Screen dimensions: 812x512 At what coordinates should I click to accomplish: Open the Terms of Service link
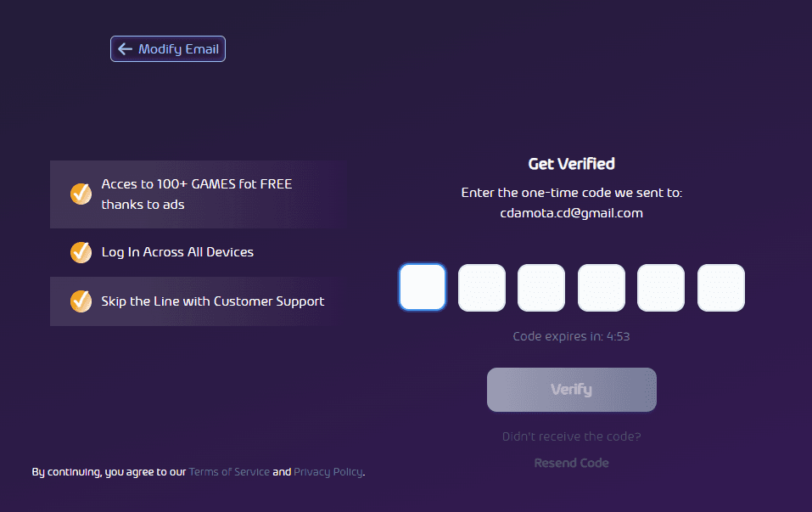point(229,471)
